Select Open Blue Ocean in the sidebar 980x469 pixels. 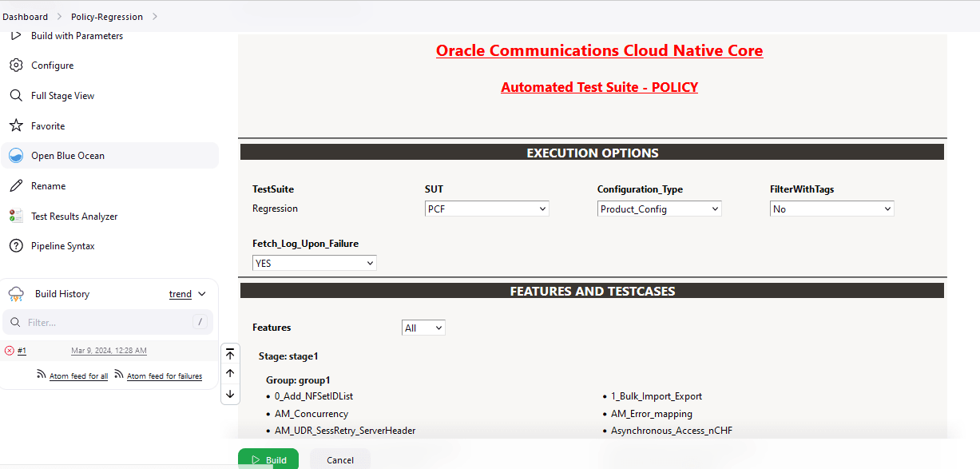click(x=109, y=156)
